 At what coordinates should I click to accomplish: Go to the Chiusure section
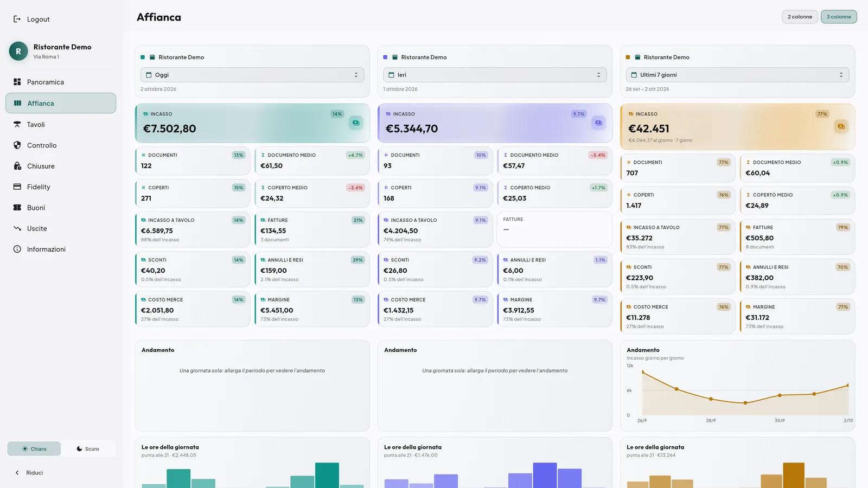(61, 166)
